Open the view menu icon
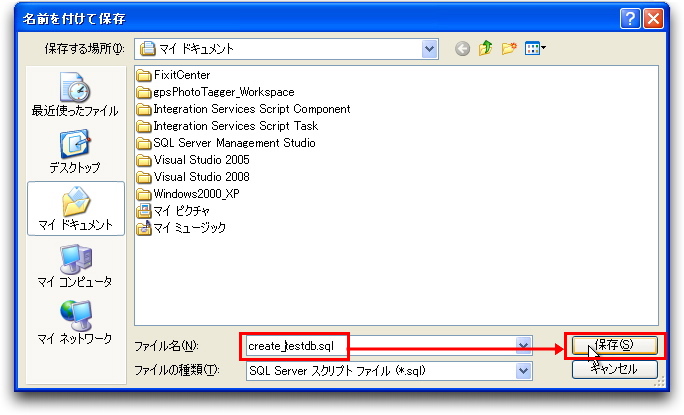The height and width of the screenshot is (415, 684). [535, 48]
